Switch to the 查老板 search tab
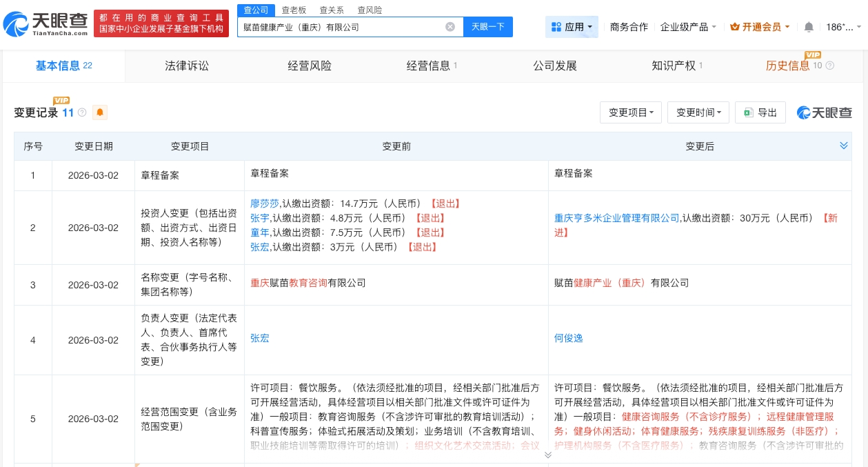The image size is (868, 467). pos(294,10)
